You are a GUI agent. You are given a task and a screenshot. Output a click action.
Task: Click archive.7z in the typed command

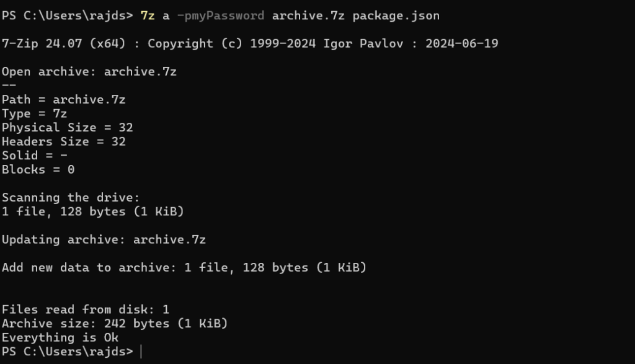point(308,16)
